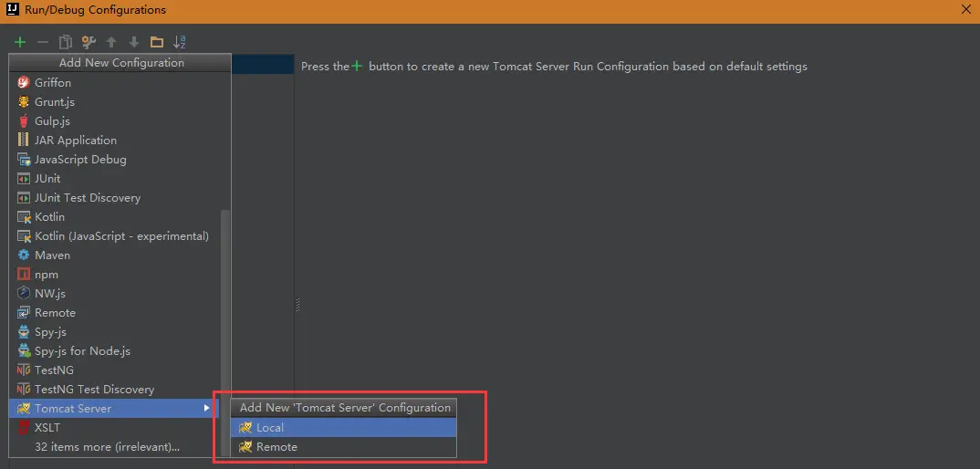980x469 pixels.
Task: Select JUnit configuration type
Action: (114, 179)
